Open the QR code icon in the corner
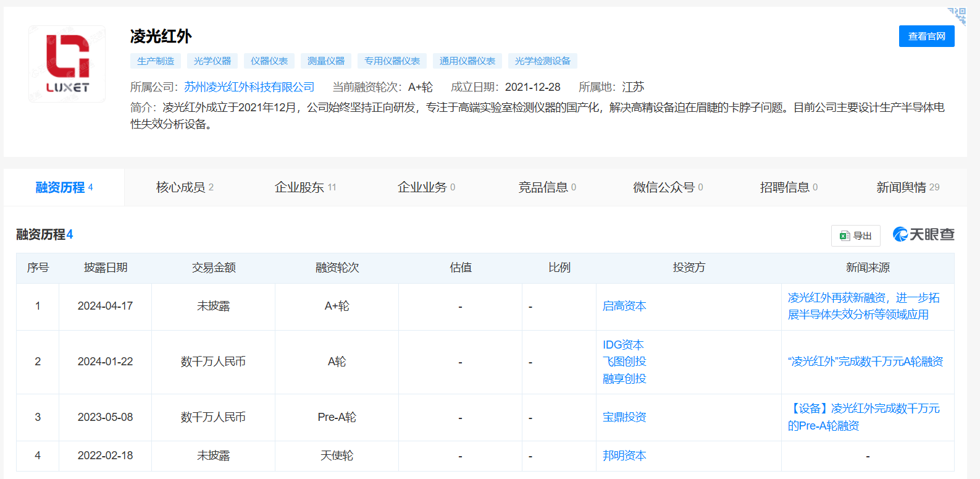 point(957,16)
